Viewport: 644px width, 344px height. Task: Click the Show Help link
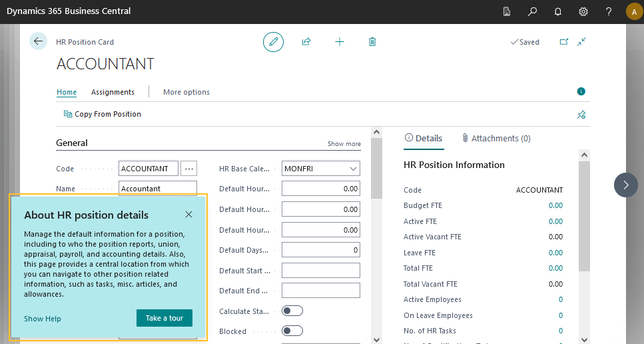tap(43, 319)
